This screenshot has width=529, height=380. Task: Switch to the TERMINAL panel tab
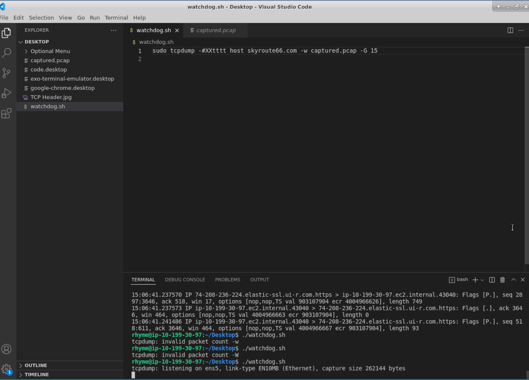pyautogui.click(x=143, y=280)
